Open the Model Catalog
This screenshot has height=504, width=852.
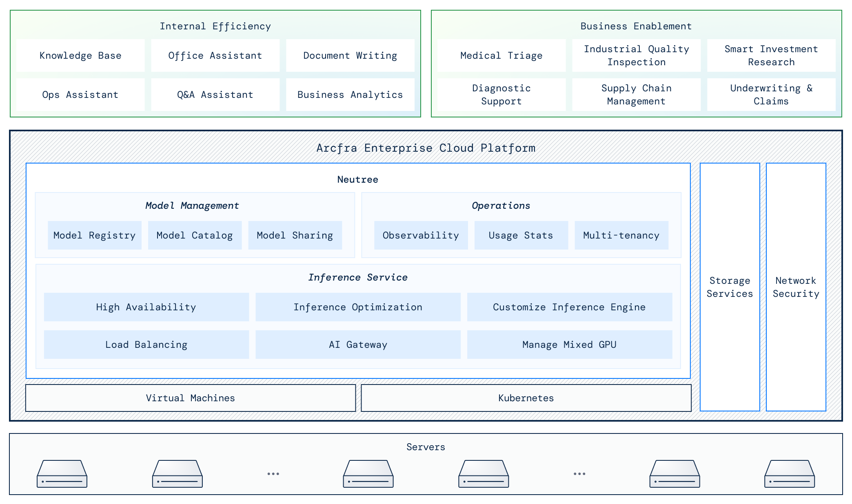[195, 235]
